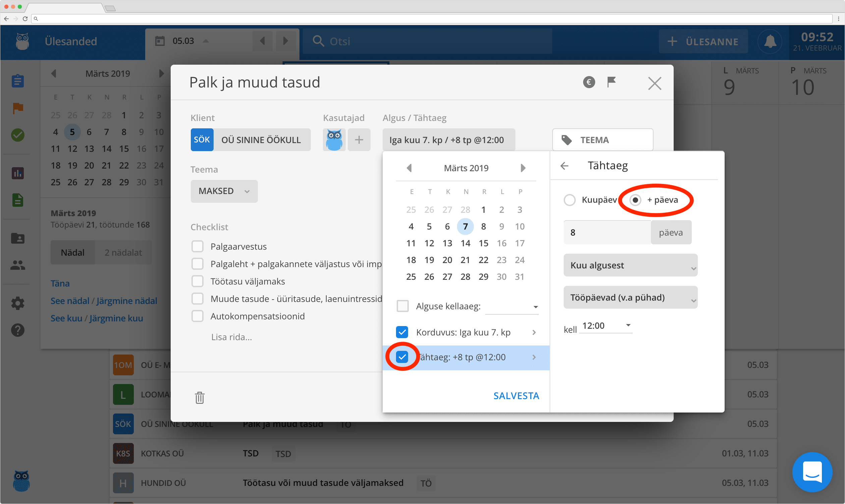Check Palgaleht + palgakannete checklist item

pyautogui.click(x=198, y=263)
